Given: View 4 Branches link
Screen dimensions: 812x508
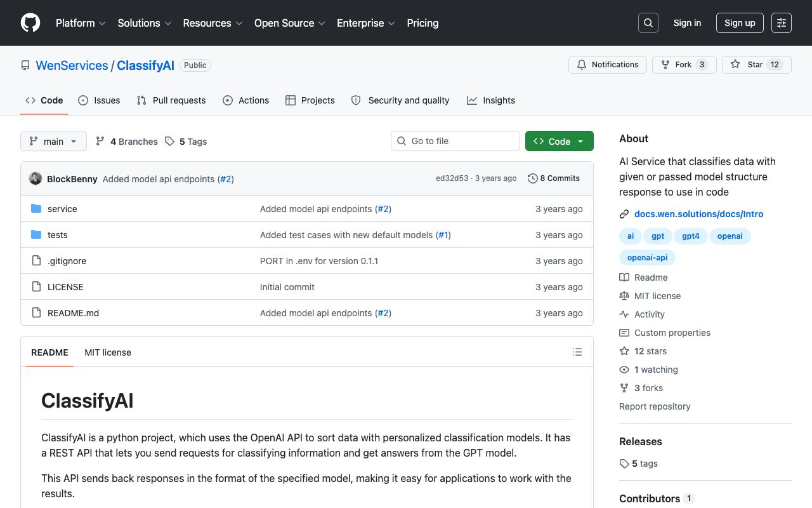Looking at the screenshot, I should (x=126, y=142).
